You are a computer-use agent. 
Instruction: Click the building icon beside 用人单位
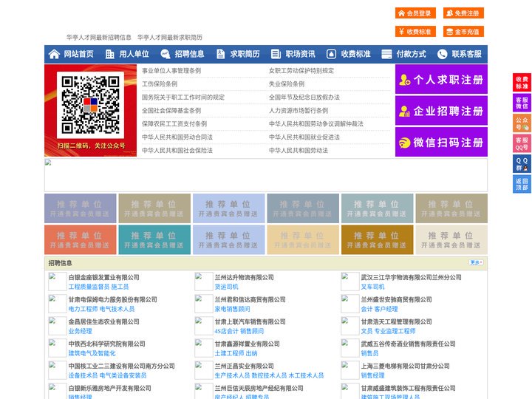pyautogui.click(x=109, y=54)
